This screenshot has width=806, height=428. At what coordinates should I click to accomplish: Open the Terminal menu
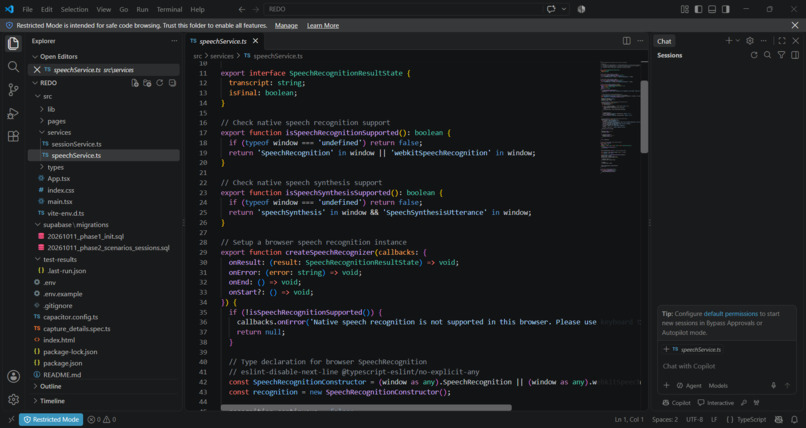[169, 9]
